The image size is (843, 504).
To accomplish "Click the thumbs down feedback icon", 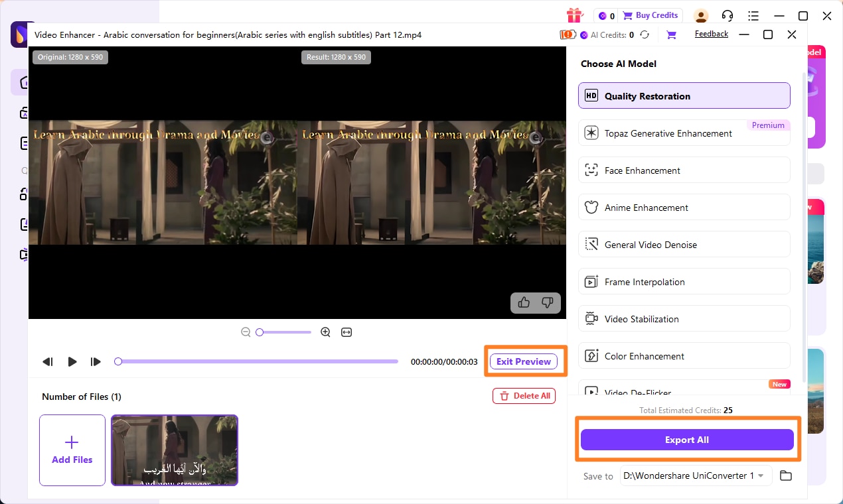I will (x=548, y=302).
